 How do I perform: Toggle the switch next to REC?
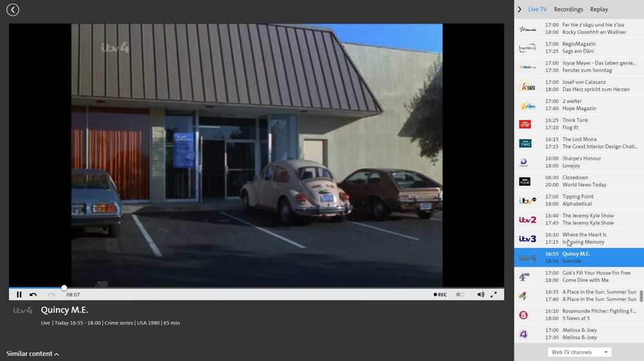point(460,295)
